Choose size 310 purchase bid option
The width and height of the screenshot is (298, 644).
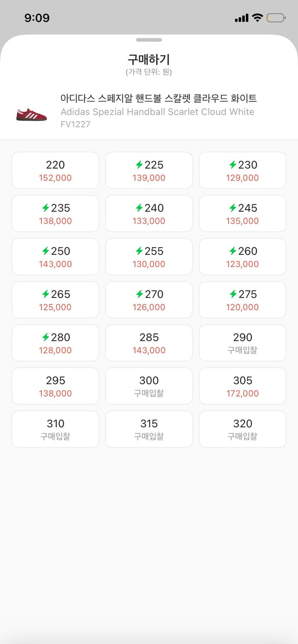(x=55, y=429)
